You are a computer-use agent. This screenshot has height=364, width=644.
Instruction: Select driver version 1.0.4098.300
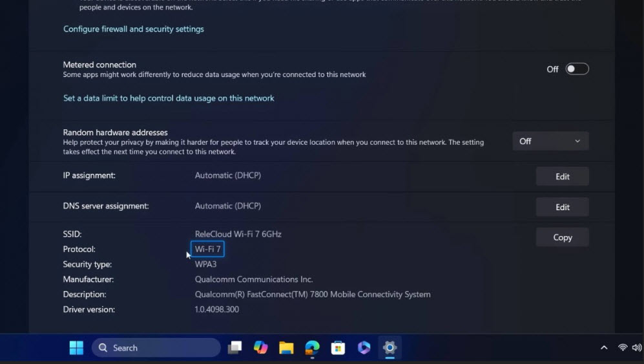(216, 309)
